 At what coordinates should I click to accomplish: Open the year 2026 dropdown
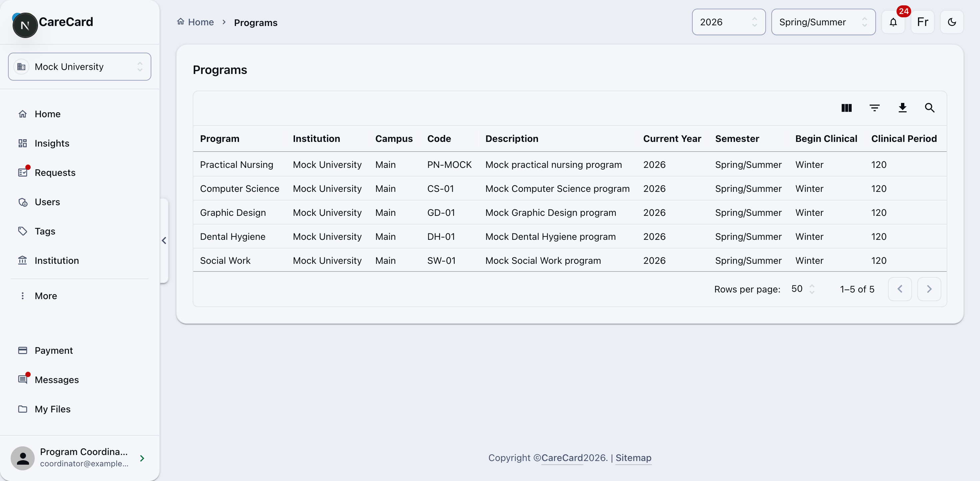[x=728, y=22]
